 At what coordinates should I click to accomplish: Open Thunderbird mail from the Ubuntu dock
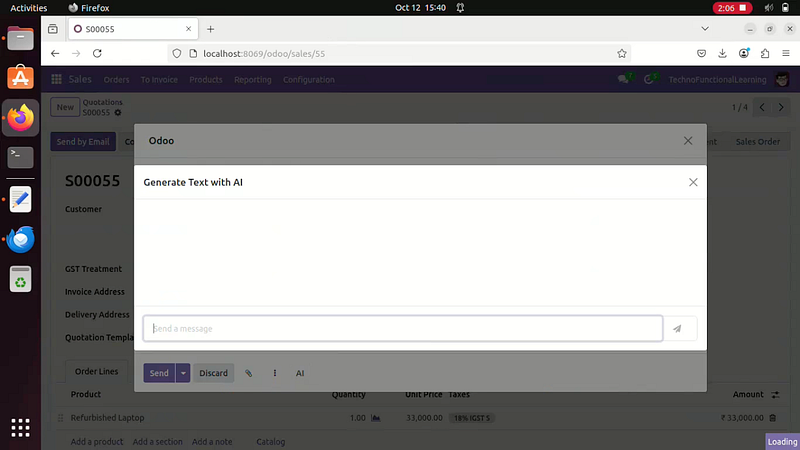tap(21, 239)
